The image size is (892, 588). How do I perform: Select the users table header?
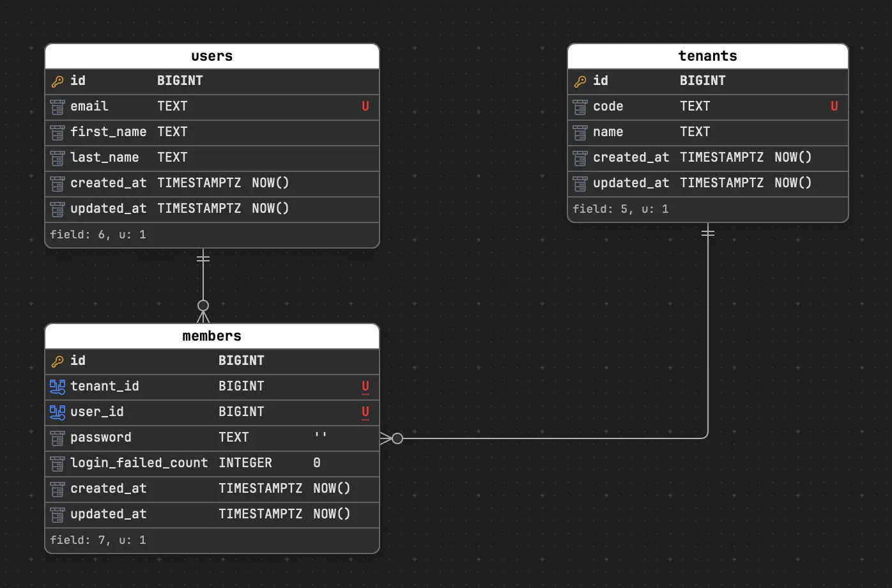[x=212, y=56]
